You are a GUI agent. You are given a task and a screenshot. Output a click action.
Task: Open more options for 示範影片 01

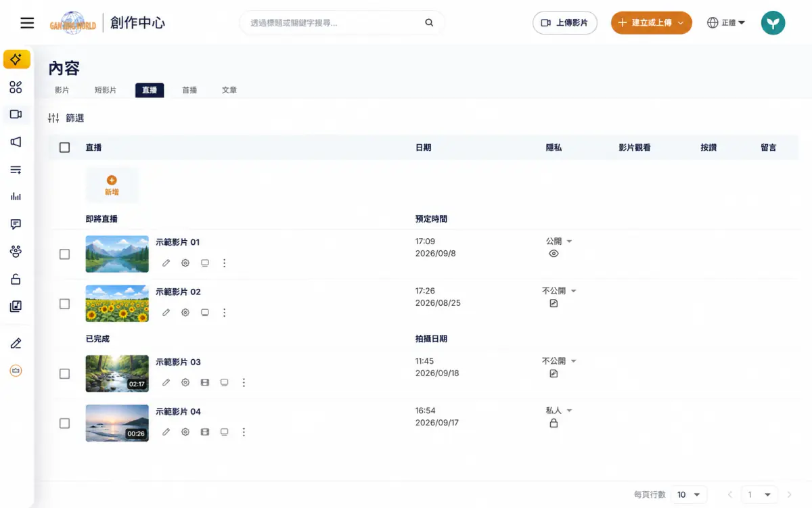pyautogui.click(x=225, y=263)
